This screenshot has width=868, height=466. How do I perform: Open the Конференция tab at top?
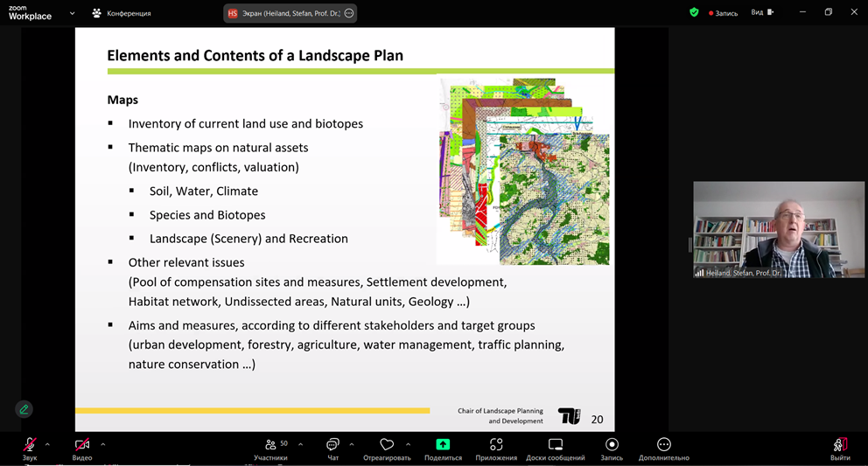click(x=122, y=13)
